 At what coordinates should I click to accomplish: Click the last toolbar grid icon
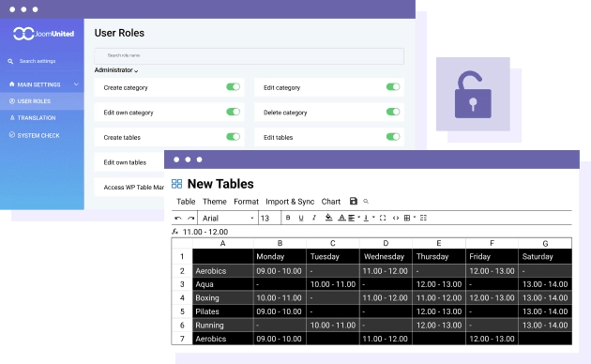(423, 218)
